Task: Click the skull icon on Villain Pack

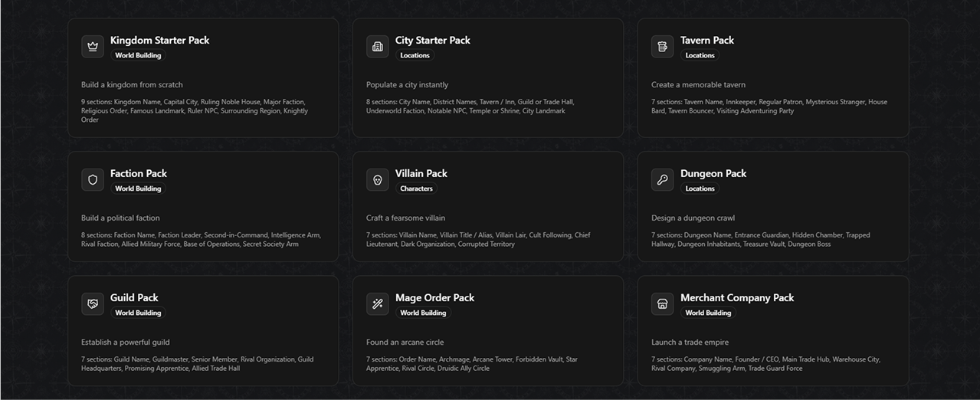Action: (378, 179)
